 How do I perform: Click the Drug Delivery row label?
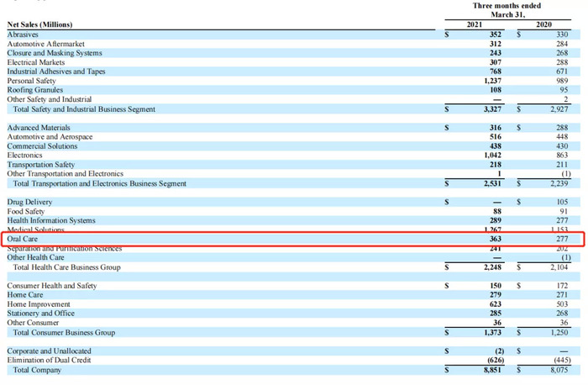point(29,202)
